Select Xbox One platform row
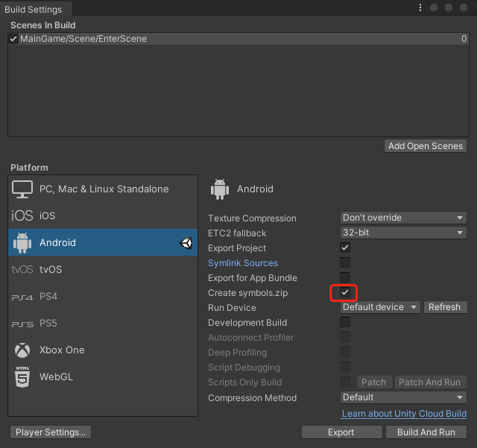The height and width of the screenshot is (448, 477). (103, 350)
